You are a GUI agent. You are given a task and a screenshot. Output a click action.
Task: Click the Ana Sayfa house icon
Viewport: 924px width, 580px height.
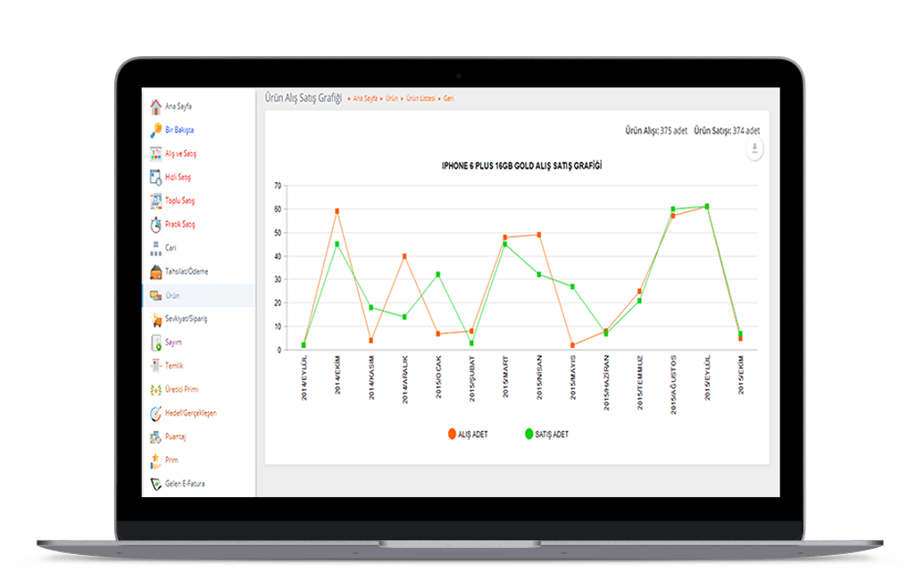point(156,106)
